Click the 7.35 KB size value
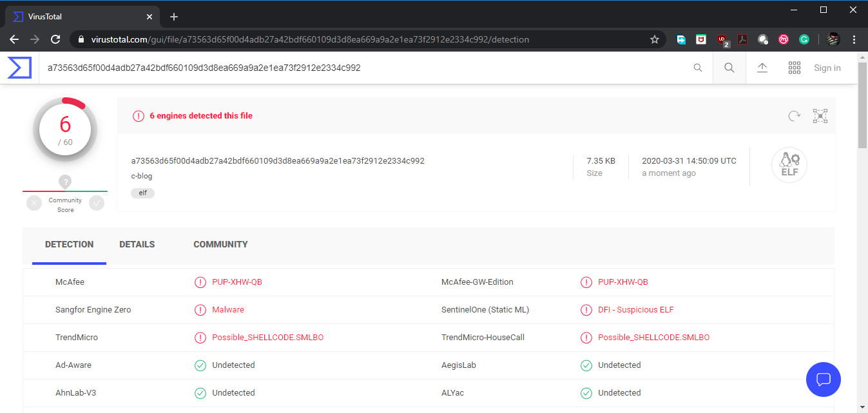The height and width of the screenshot is (413, 868). [x=601, y=160]
